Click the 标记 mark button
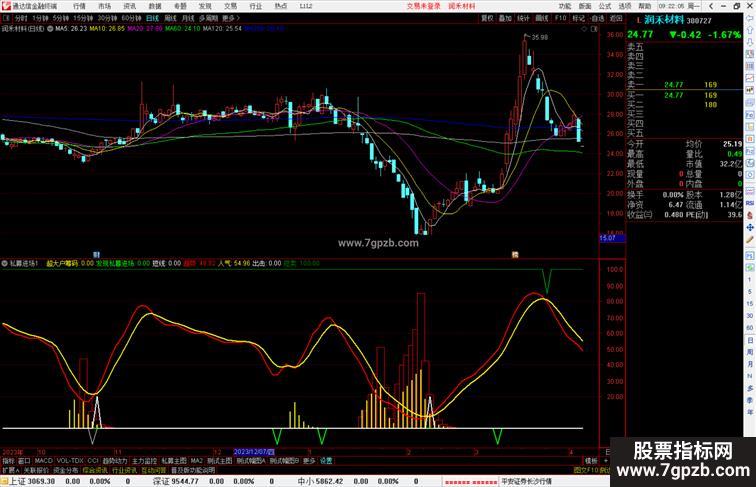Viewport: 756px width, 487px height. click(x=578, y=18)
